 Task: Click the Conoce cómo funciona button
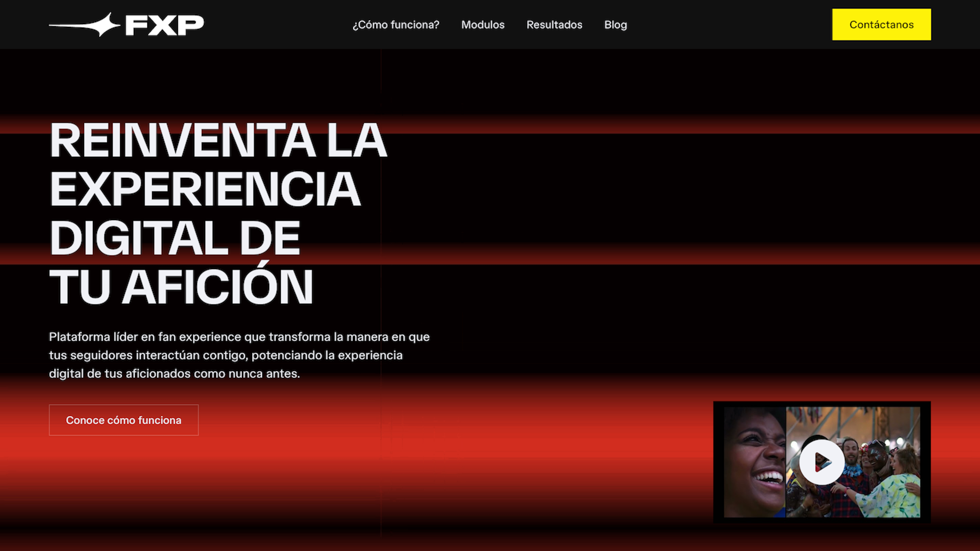pyautogui.click(x=124, y=420)
